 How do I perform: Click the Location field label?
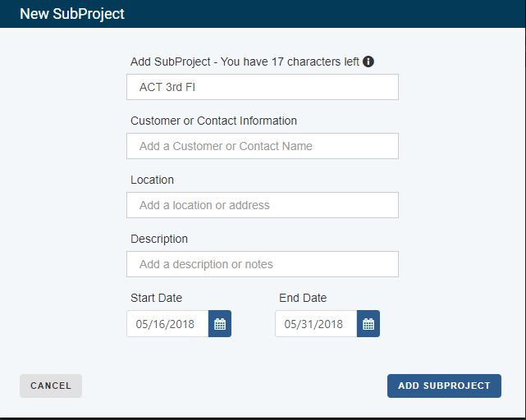pyautogui.click(x=152, y=180)
